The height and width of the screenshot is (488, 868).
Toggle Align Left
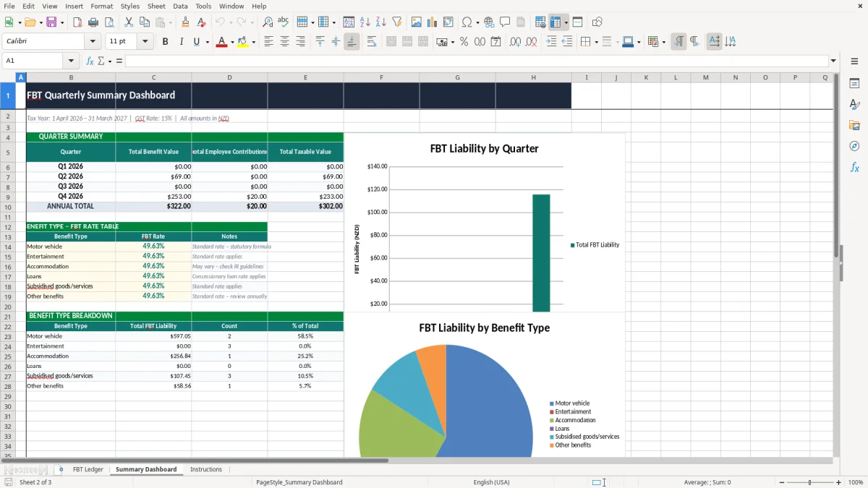(269, 42)
